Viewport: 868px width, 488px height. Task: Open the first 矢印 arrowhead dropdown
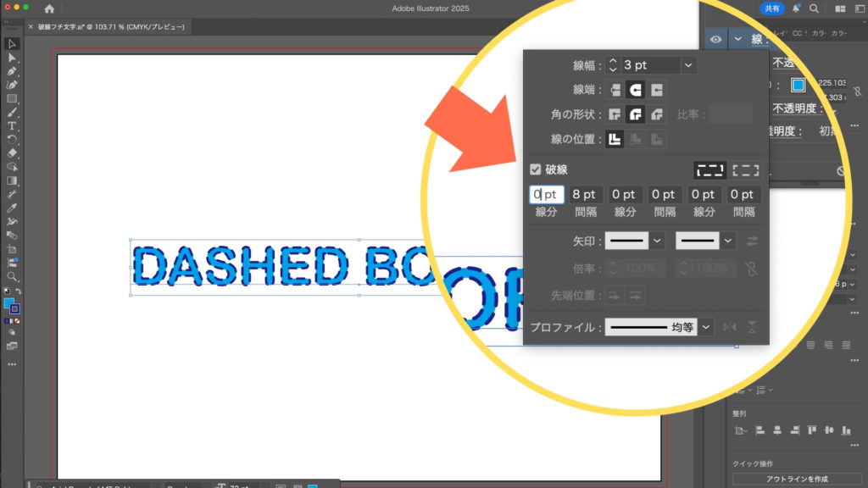tap(657, 241)
